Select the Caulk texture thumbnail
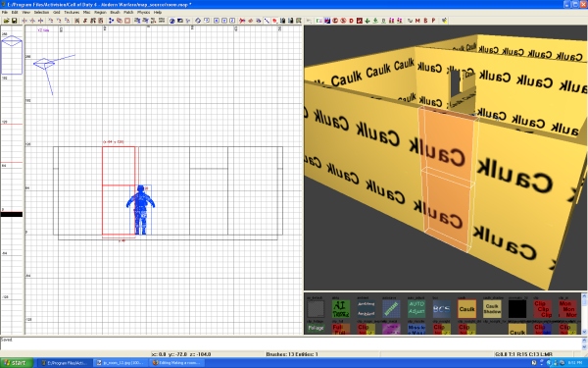The width and height of the screenshot is (588, 368). point(466,309)
